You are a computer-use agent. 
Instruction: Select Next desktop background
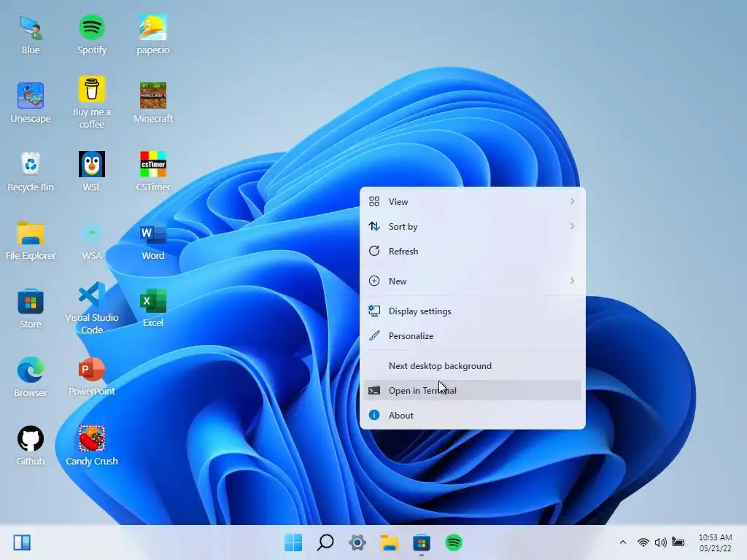click(472, 366)
